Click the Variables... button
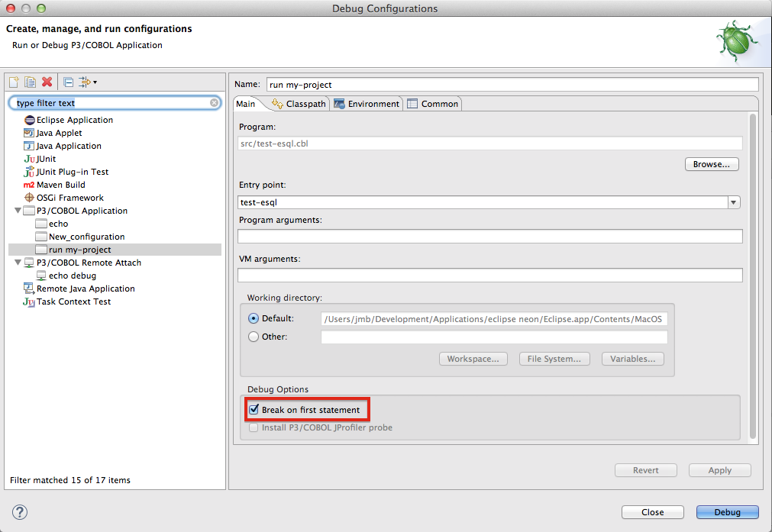 pos(633,359)
